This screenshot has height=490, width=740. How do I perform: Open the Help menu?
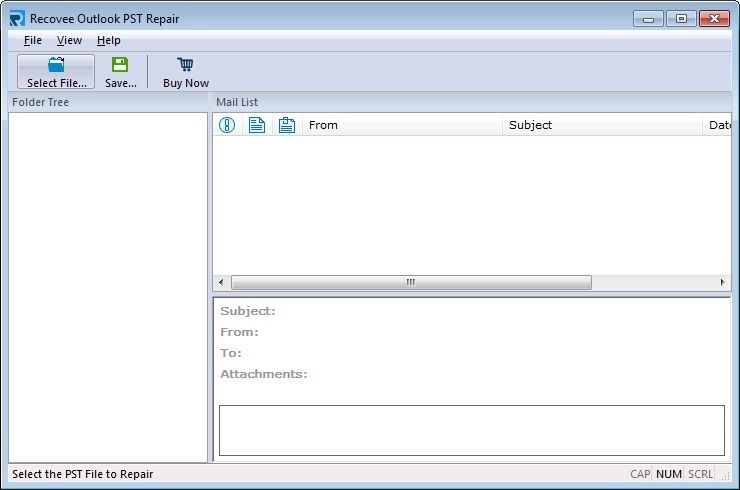[109, 41]
